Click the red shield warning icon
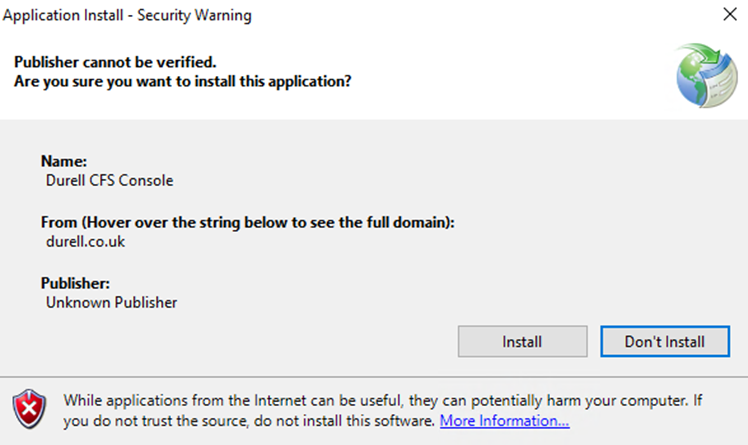Image resolution: width=748 pixels, height=445 pixels. point(30,409)
